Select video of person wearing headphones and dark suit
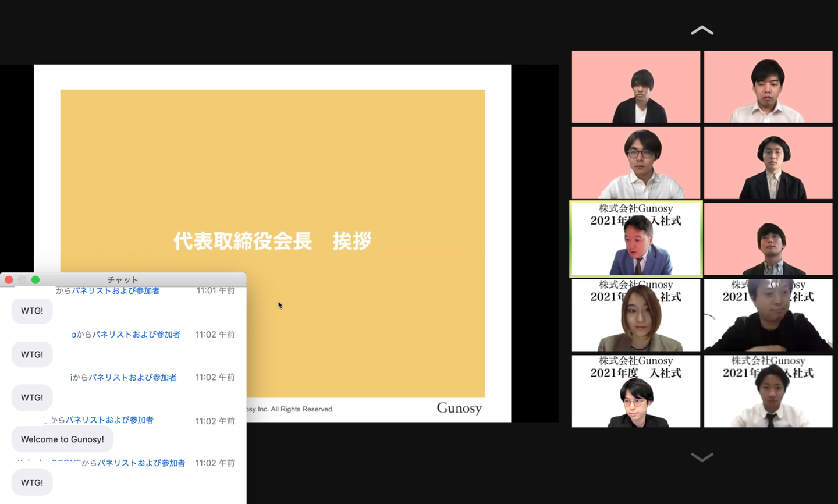 click(768, 163)
